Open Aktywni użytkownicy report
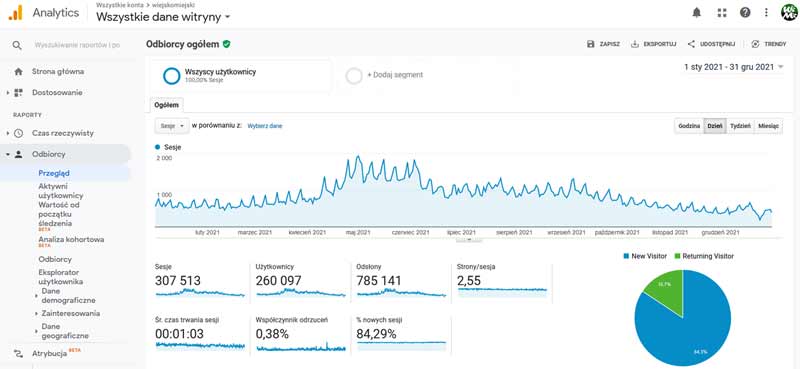This screenshot has height=369, width=800. [61, 191]
